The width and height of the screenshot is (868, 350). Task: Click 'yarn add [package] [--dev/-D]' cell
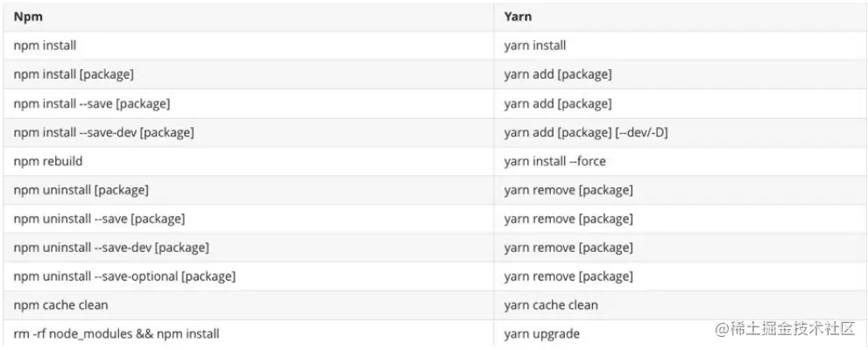coord(587,132)
